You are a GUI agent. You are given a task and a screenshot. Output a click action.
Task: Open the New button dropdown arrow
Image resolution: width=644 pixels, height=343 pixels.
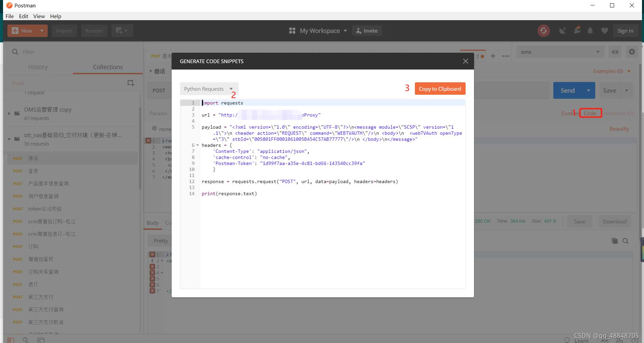point(42,31)
